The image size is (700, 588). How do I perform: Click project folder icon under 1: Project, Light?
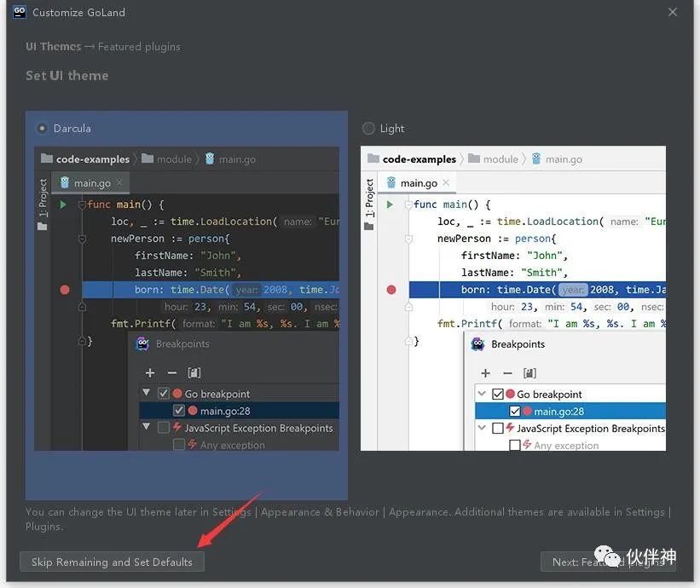click(x=368, y=227)
